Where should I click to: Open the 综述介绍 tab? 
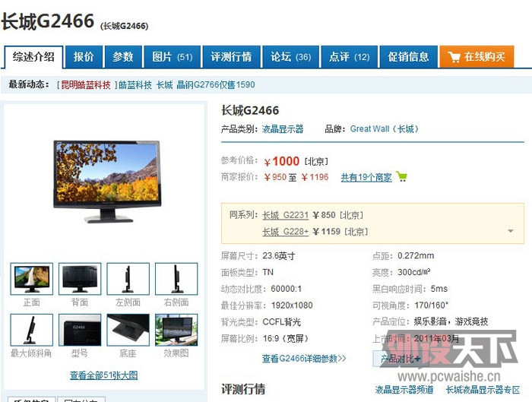tap(33, 57)
